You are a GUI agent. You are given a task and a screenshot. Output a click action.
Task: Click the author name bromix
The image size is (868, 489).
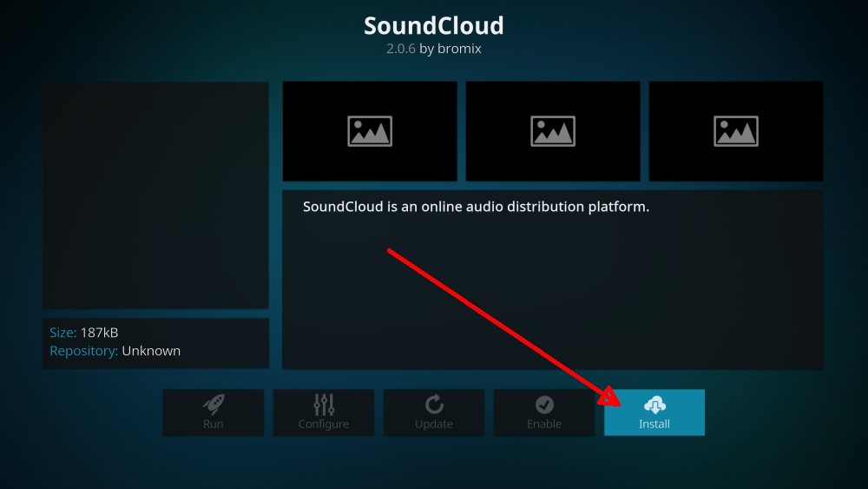pyautogui.click(x=459, y=49)
